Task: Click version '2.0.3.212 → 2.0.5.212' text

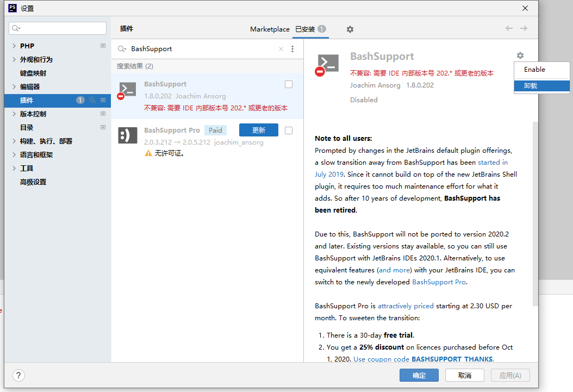Action: pyautogui.click(x=177, y=142)
